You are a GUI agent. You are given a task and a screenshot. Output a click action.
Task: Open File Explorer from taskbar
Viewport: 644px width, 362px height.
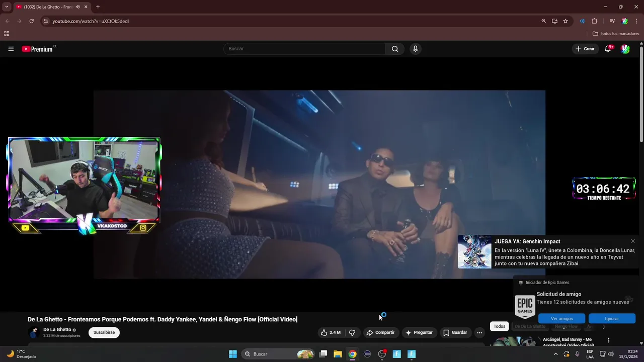338,354
